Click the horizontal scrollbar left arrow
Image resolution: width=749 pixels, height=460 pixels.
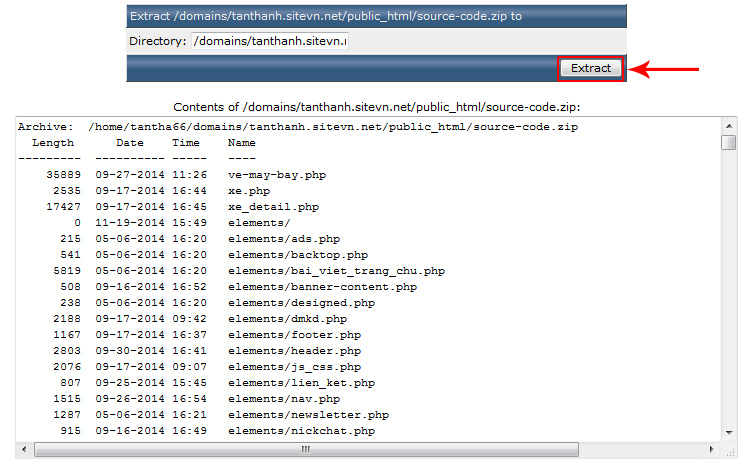pyautogui.click(x=24, y=449)
